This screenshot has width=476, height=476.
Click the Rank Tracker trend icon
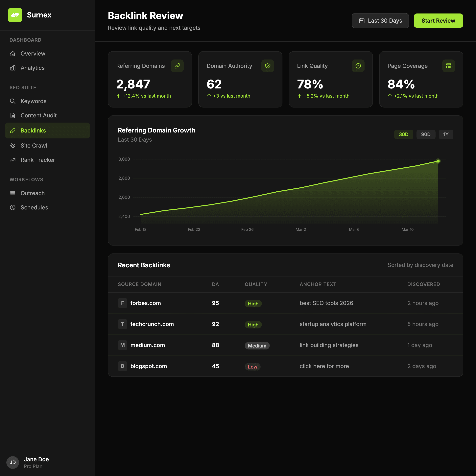(x=13, y=160)
